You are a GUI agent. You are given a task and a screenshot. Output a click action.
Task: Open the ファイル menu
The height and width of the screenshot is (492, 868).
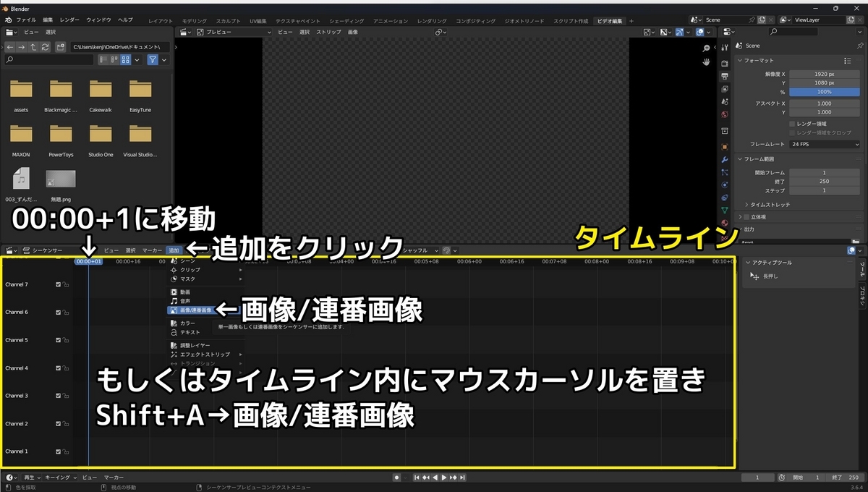click(25, 20)
